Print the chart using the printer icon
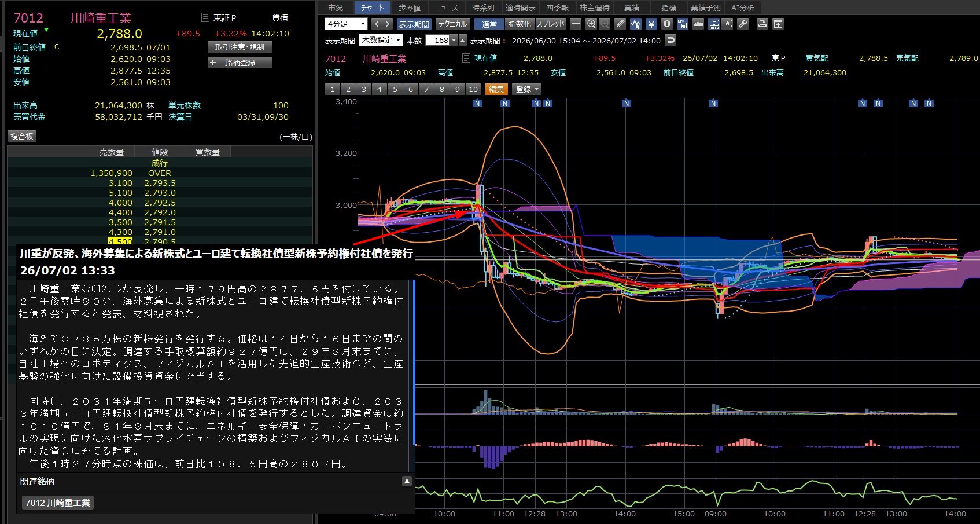The width and height of the screenshot is (980, 524). [762, 24]
